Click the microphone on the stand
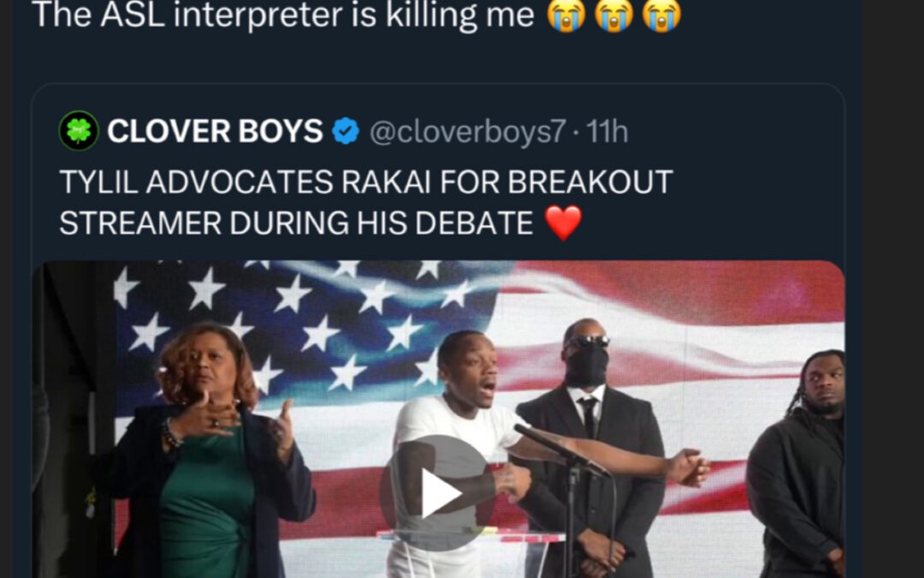Viewport: 924px width, 578px height. coord(560,450)
